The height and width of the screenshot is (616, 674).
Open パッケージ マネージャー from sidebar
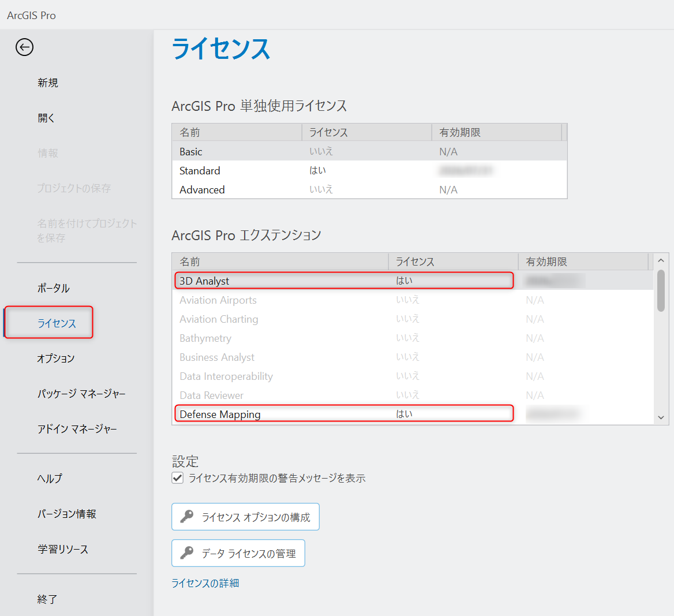pos(81,394)
